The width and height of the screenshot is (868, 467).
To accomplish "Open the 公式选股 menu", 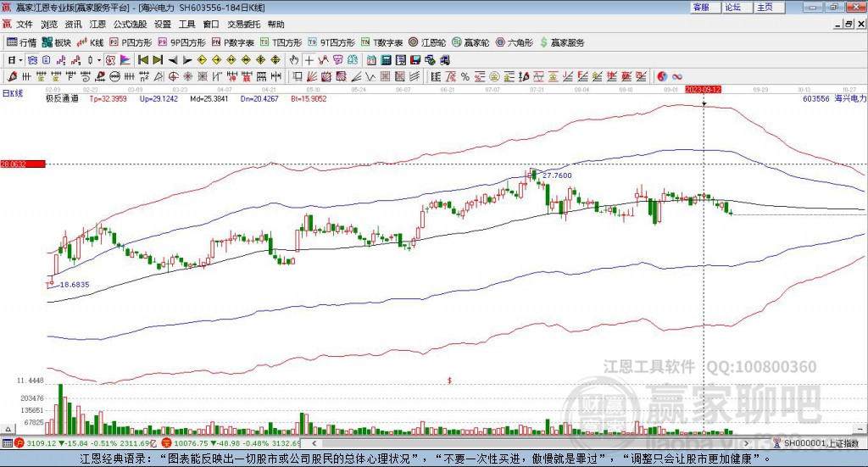I will [x=130, y=25].
